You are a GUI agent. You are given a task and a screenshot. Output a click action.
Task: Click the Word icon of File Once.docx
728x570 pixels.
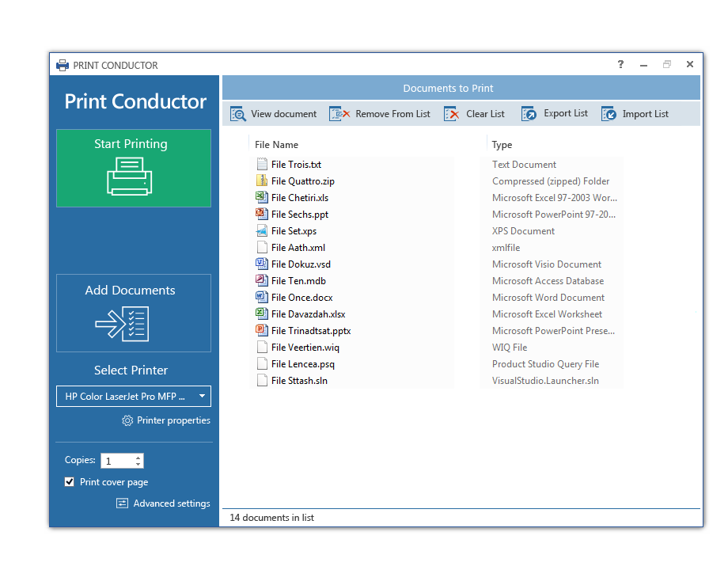261,297
